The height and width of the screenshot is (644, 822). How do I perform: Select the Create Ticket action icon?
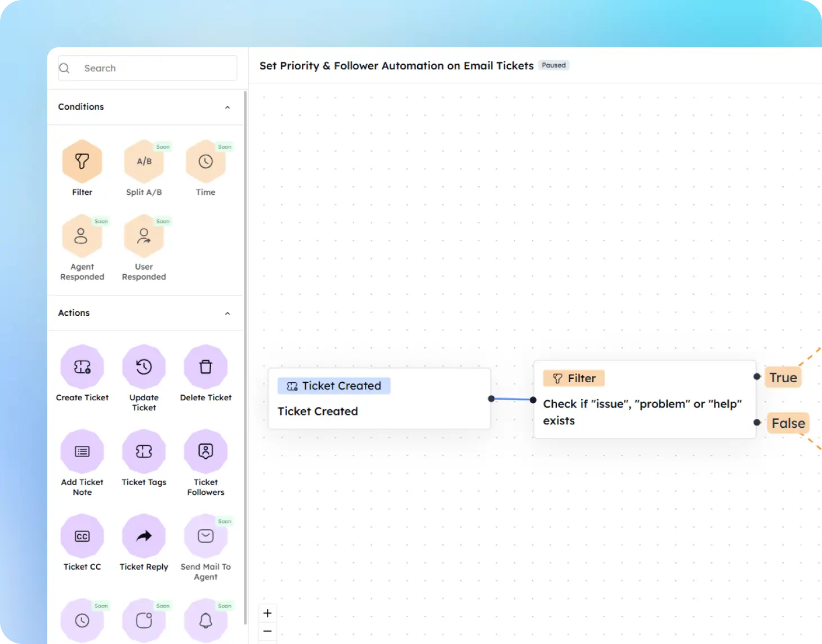[x=82, y=367]
